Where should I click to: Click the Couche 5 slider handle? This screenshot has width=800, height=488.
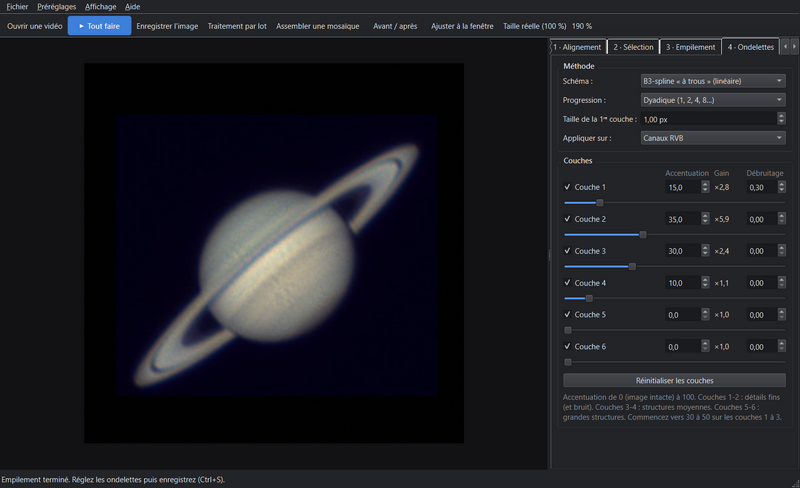[x=568, y=330]
